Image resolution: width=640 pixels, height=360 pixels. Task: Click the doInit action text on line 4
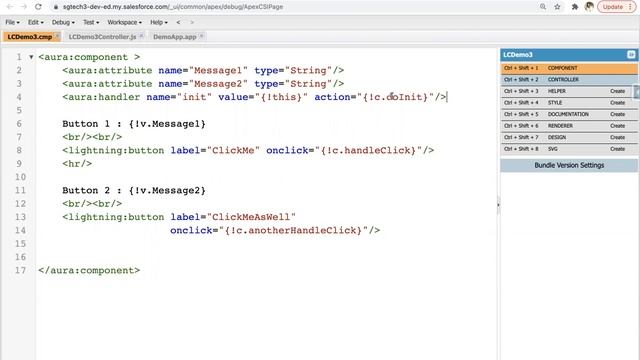[x=404, y=97]
